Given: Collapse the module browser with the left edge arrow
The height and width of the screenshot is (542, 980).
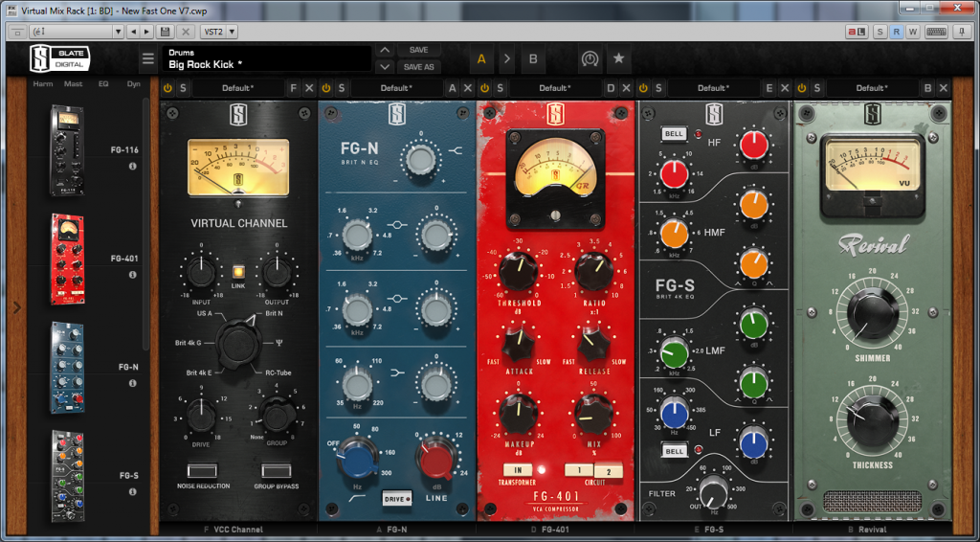Looking at the screenshot, I should click(17, 307).
